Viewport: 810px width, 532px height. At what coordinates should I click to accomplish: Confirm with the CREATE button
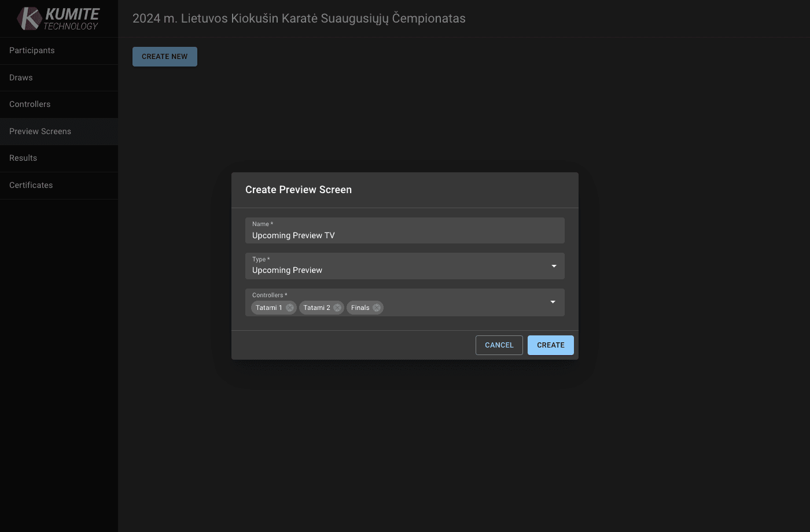(x=550, y=345)
